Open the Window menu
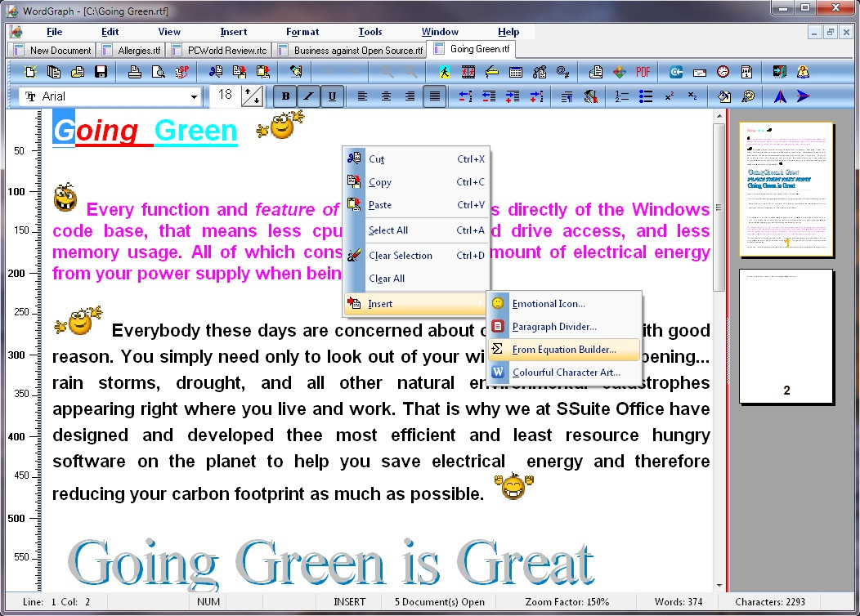Viewport: 860px width, 616px height. (440, 32)
